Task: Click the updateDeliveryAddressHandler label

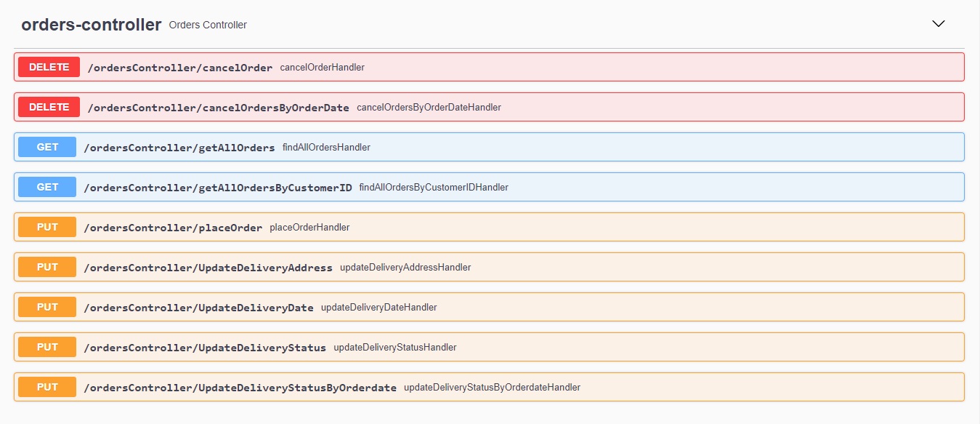Action: pos(405,267)
